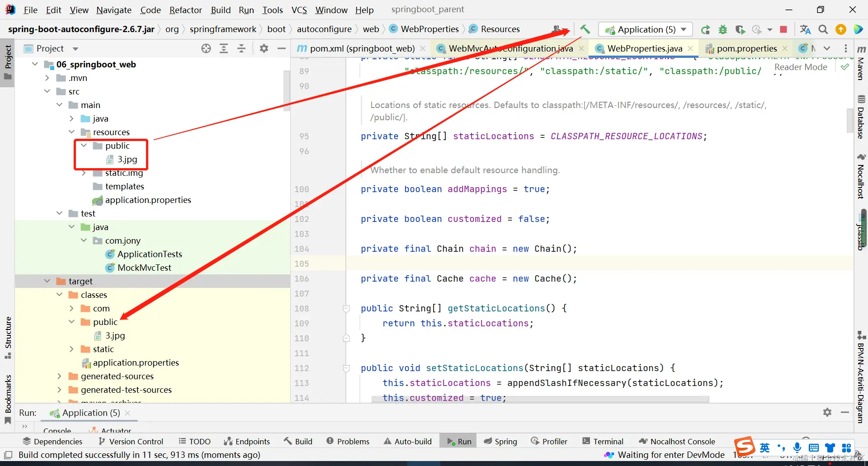Screen dimensions: 868x466
Task: Collapse the com.jony test package
Action: pos(84,240)
